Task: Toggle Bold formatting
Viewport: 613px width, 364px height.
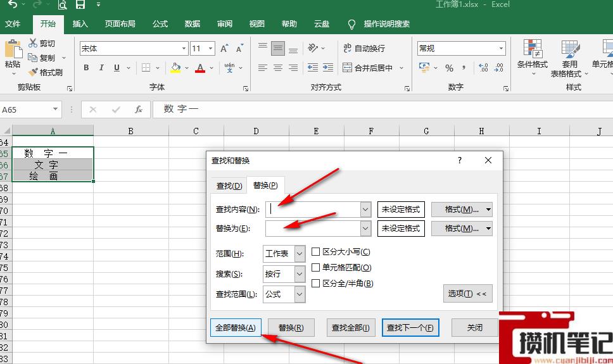Action: [x=86, y=68]
